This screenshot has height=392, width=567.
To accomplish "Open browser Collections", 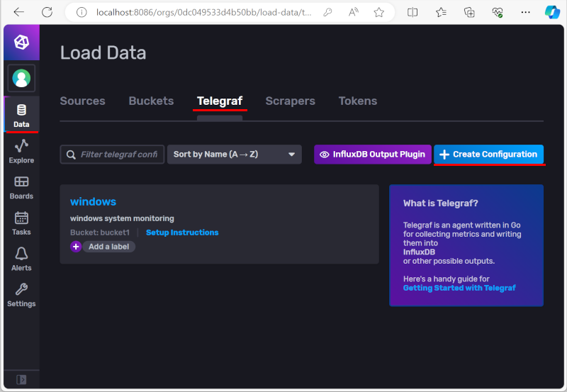I will pyautogui.click(x=469, y=12).
